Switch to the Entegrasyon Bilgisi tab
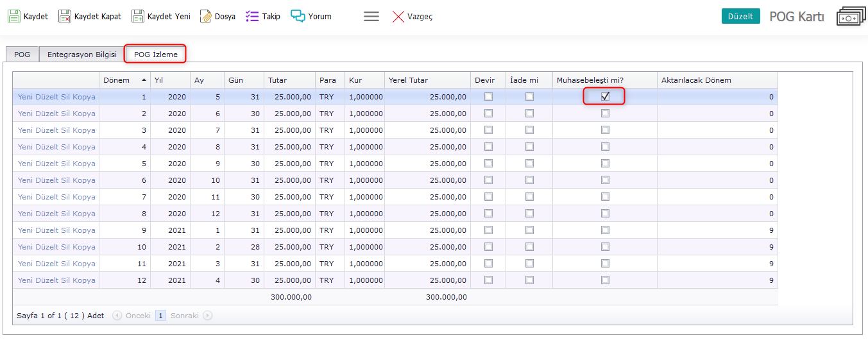The height and width of the screenshot is (340, 868). 82,55
